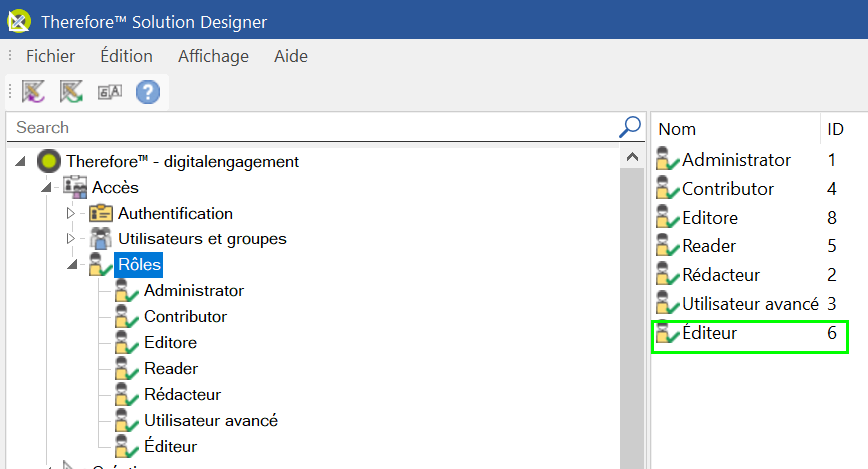Click the Éditeur role icon in tree
Image resolution: width=868 pixels, height=469 pixels.
pos(126,446)
